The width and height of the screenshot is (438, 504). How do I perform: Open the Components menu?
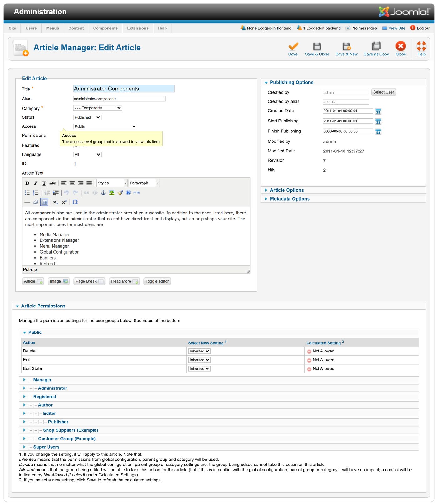tap(105, 28)
